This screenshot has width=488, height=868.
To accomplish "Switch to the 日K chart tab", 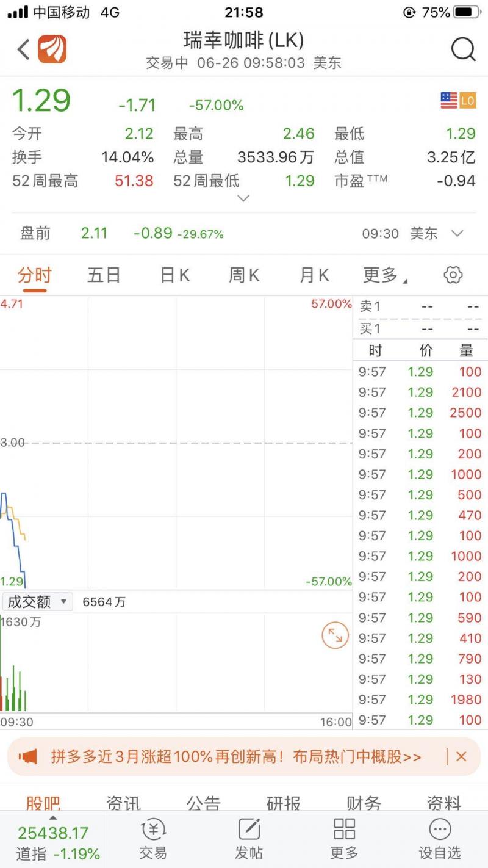I will tap(174, 276).
